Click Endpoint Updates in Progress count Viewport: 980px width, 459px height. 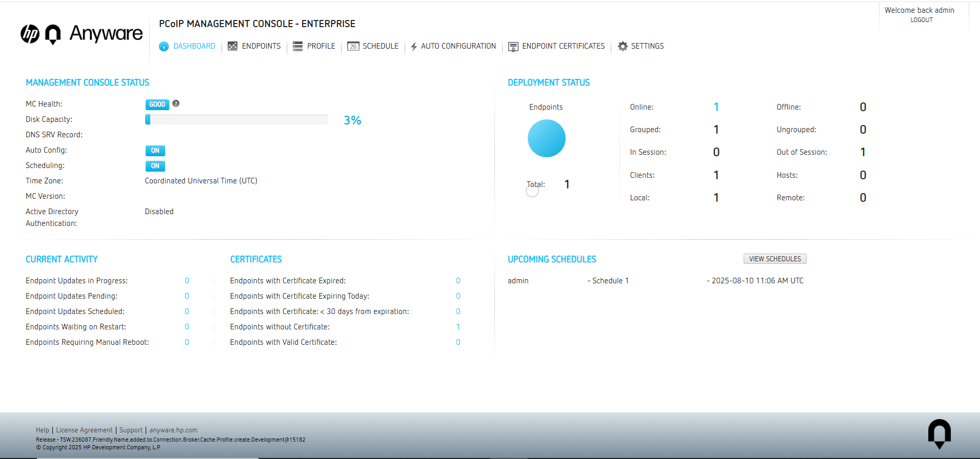187,281
